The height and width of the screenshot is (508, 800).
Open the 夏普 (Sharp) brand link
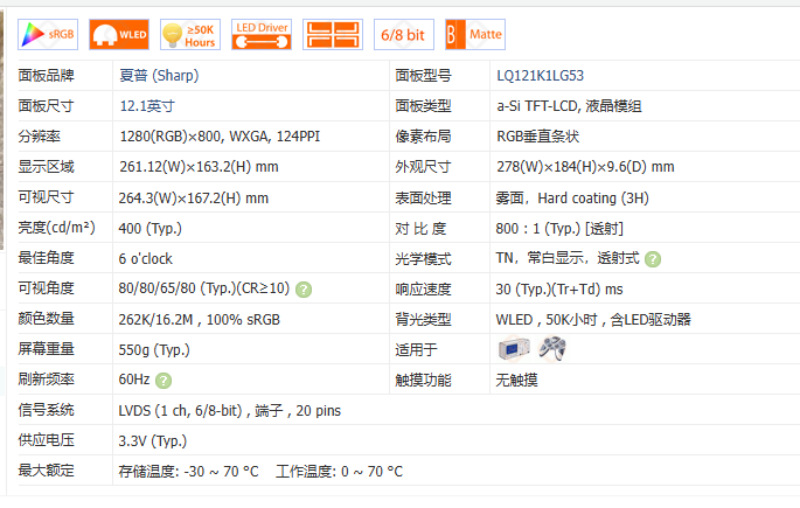(159, 75)
